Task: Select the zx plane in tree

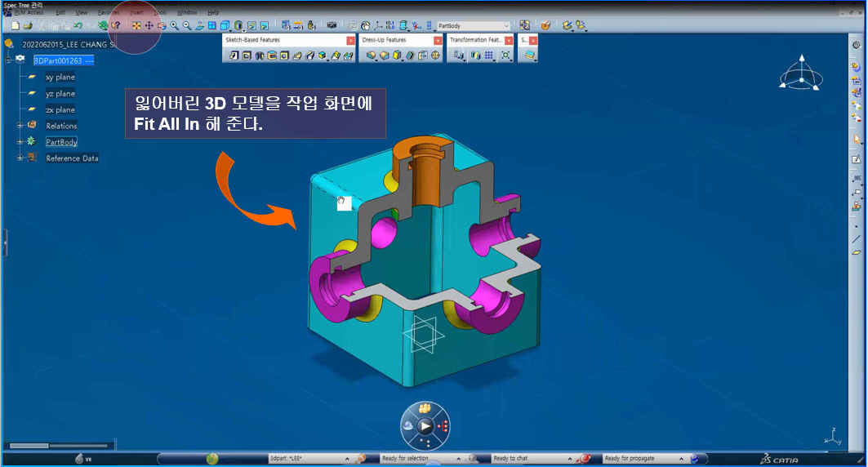Action: coord(60,109)
